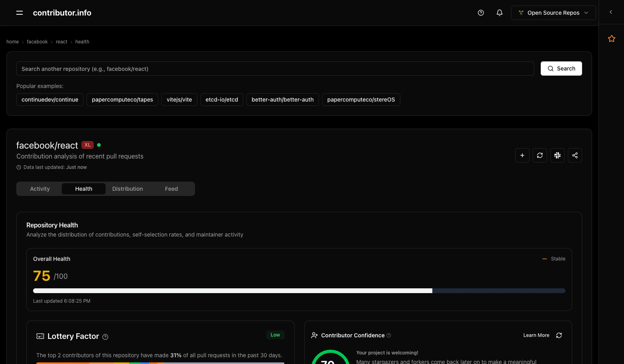Star the repository via the orange star icon
Viewport: 624px width, 364px height.
[611, 38]
